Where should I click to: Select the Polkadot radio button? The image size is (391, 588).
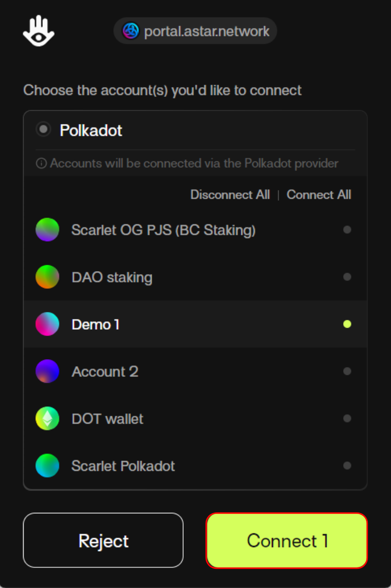tap(44, 130)
